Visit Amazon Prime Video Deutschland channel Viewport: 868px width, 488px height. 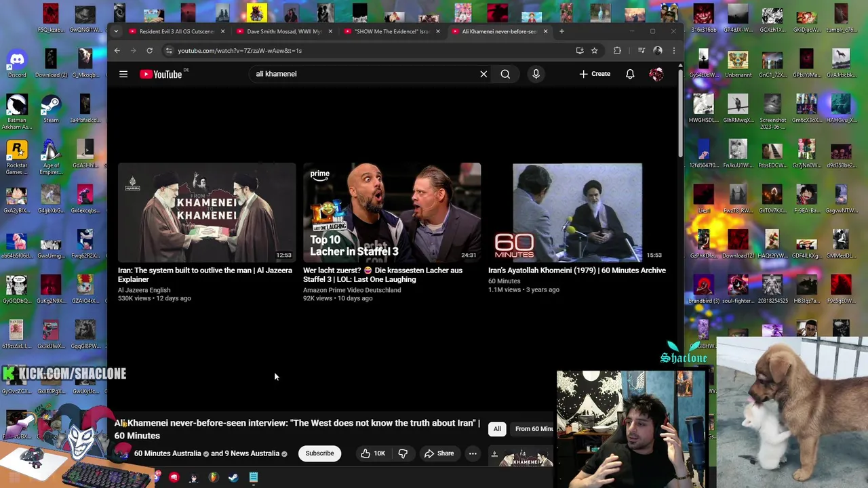coord(352,290)
